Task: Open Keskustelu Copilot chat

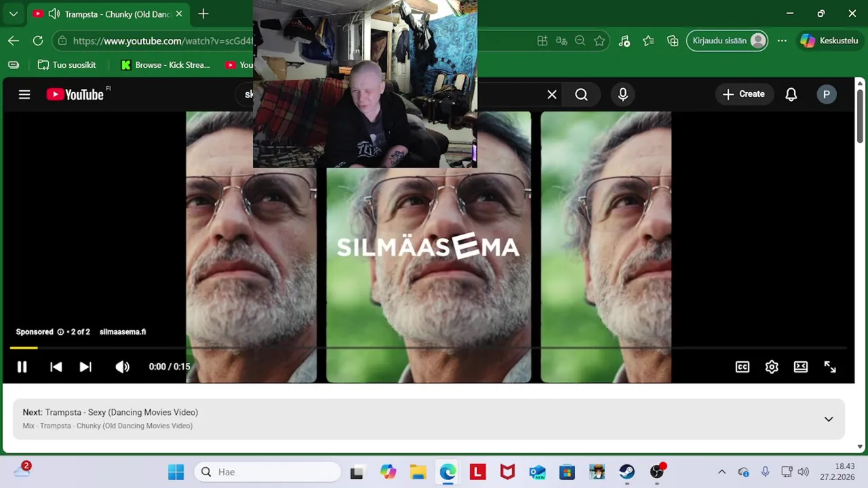Action: [x=830, y=41]
